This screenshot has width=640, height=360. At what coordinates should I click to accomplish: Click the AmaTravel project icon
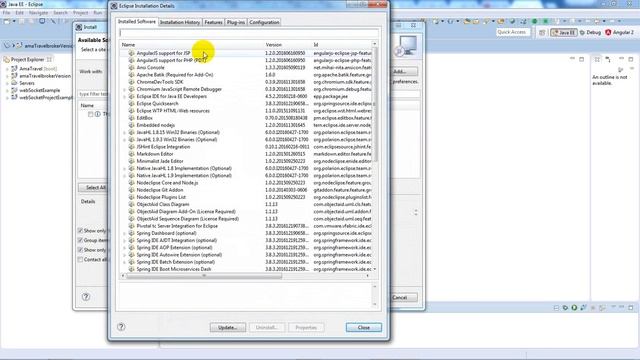14,69
